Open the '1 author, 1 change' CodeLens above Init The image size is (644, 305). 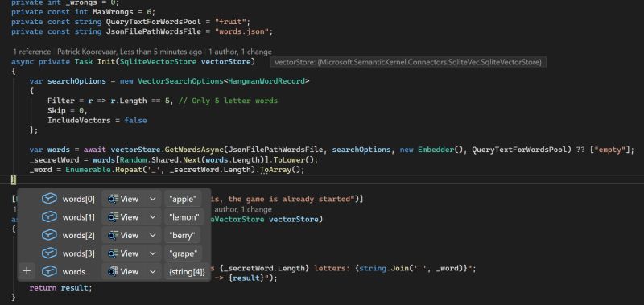pos(240,52)
